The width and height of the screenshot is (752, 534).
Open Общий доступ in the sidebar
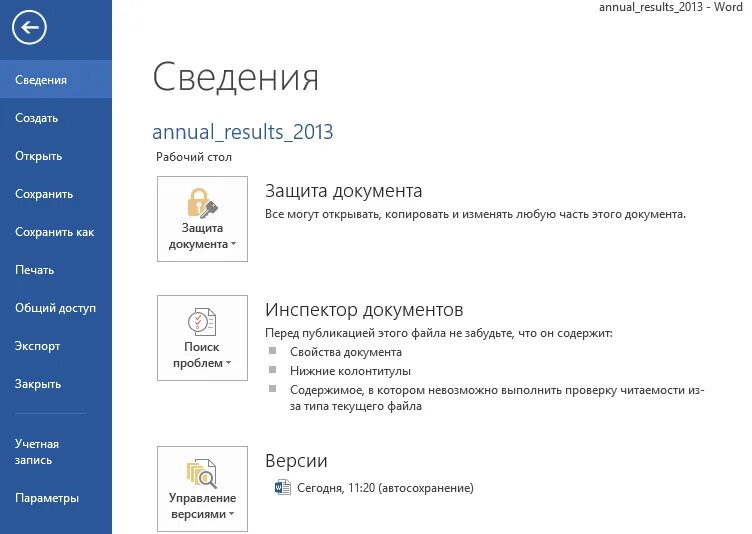[x=56, y=308]
